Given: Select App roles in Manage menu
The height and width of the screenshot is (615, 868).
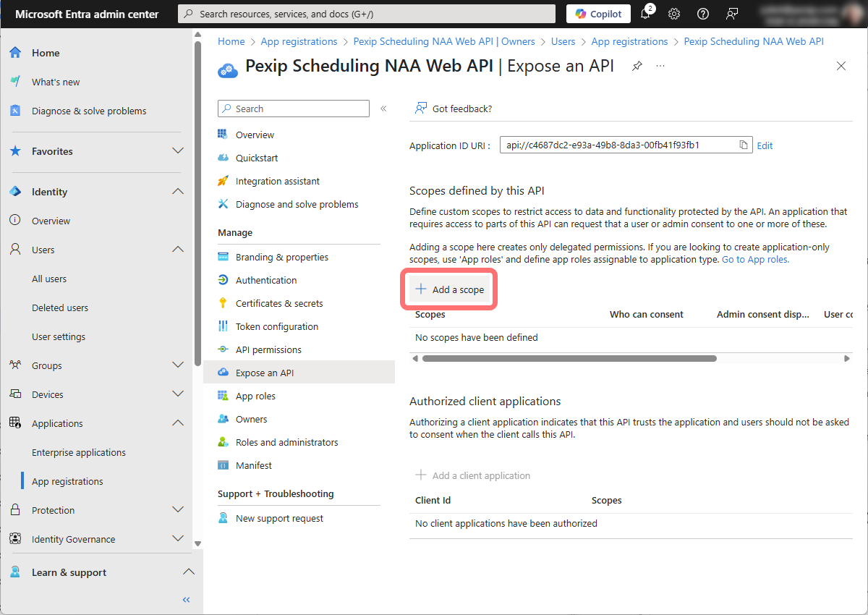Looking at the screenshot, I should [x=255, y=396].
